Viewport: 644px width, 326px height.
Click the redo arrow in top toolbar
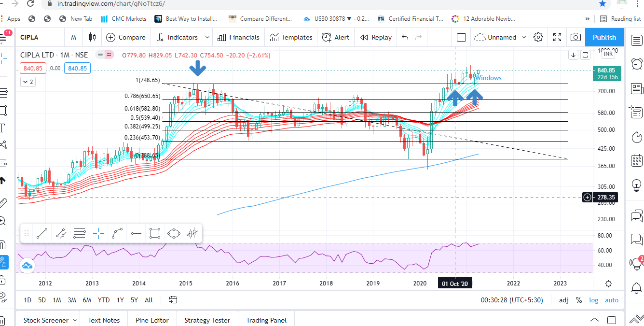(x=418, y=37)
